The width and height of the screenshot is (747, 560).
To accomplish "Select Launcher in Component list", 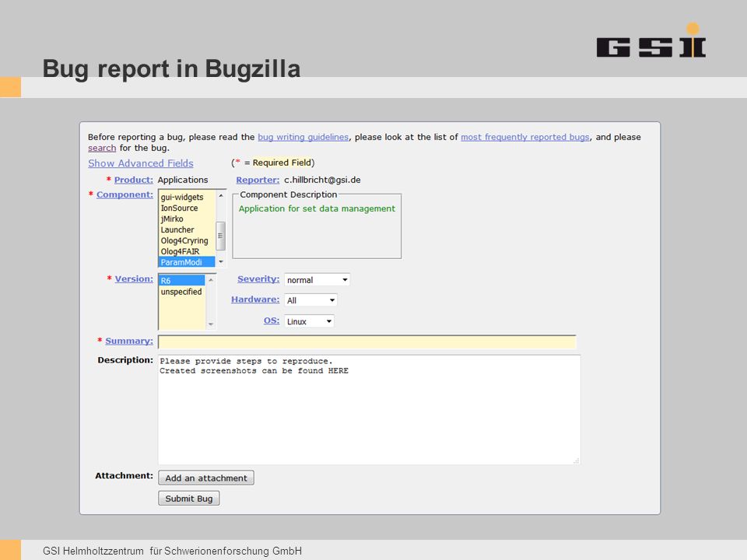I will [187, 230].
